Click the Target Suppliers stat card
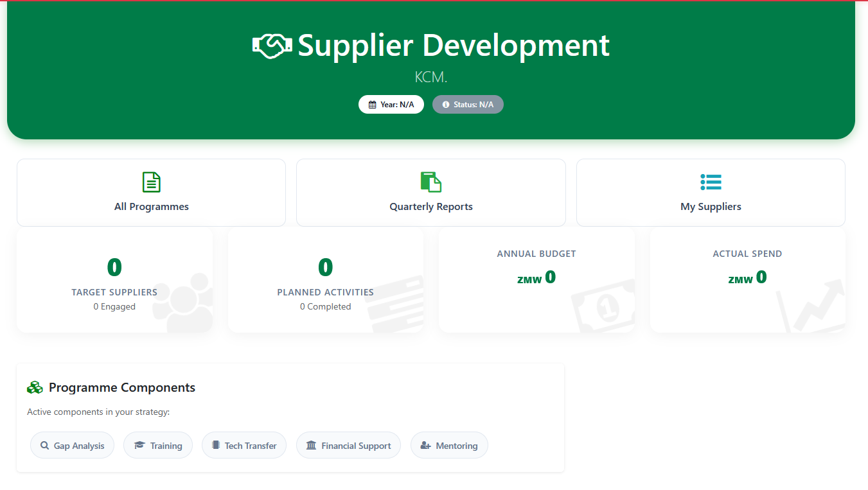 [x=114, y=281]
